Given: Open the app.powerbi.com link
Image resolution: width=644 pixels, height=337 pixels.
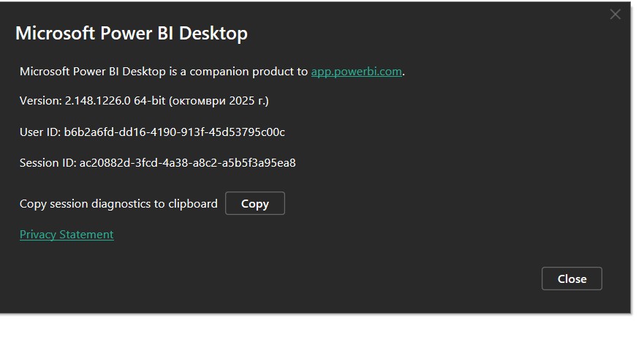Looking at the screenshot, I should point(356,72).
